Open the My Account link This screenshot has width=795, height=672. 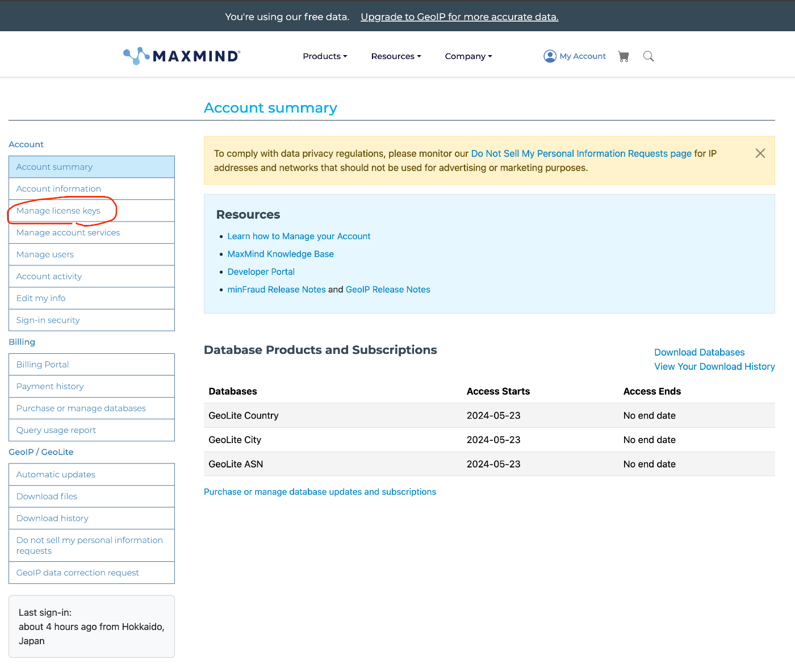pyautogui.click(x=583, y=56)
